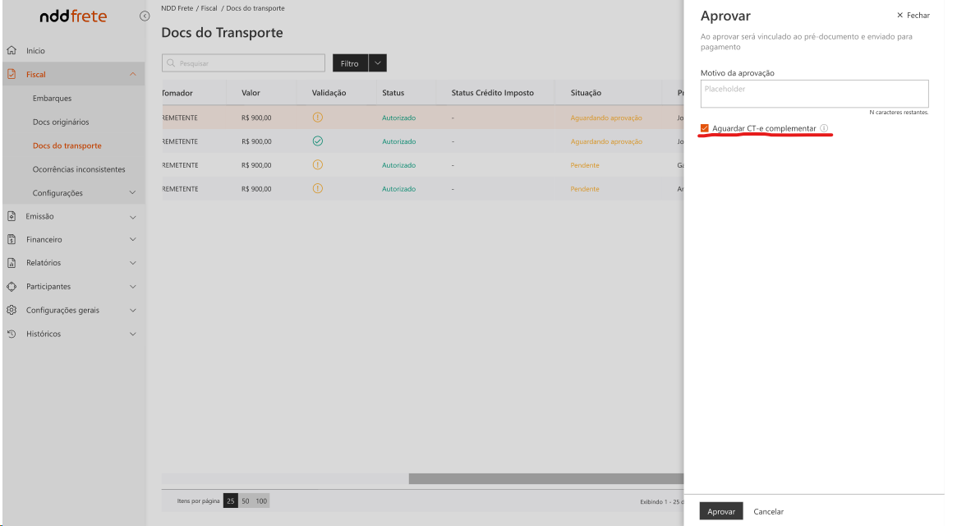The height and width of the screenshot is (526, 980).
Task: Expand the Configurações submenu under Fiscal
Action: pos(133,193)
